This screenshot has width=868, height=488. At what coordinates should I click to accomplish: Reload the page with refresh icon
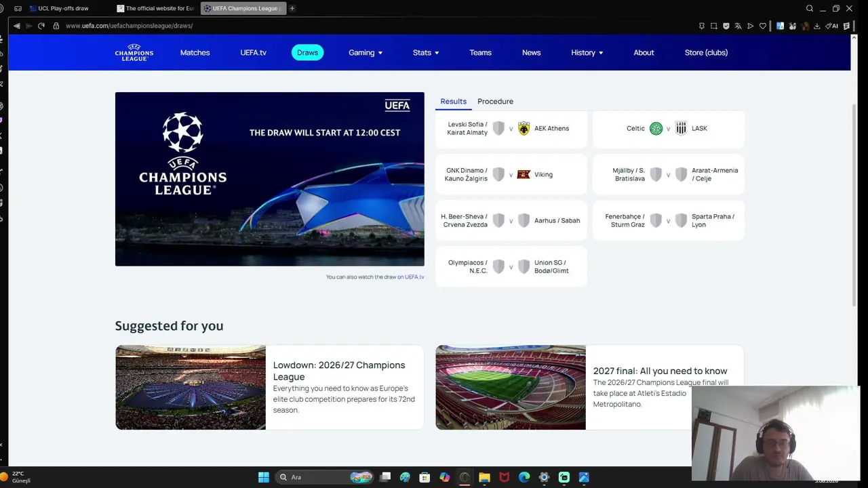[41, 26]
